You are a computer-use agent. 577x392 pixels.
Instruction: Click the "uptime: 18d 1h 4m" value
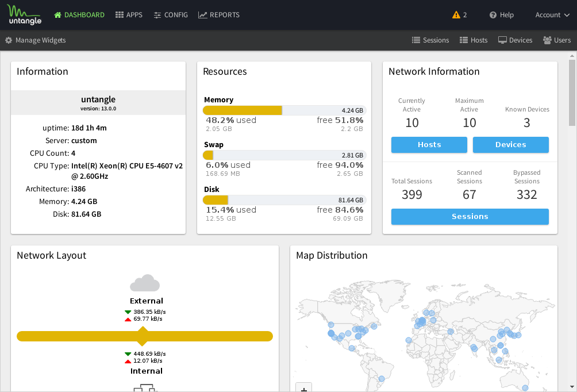tap(89, 128)
